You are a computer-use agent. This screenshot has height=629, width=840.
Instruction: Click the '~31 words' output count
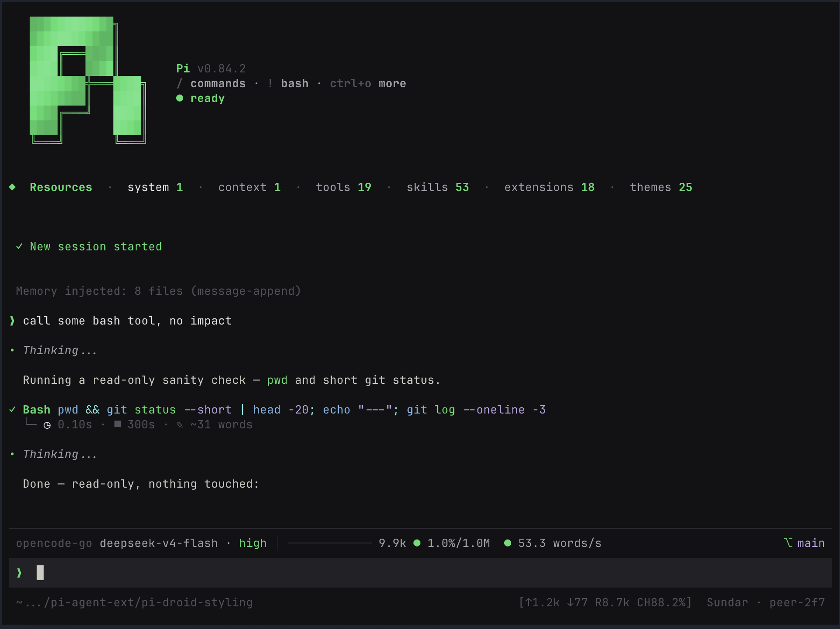[x=222, y=425]
